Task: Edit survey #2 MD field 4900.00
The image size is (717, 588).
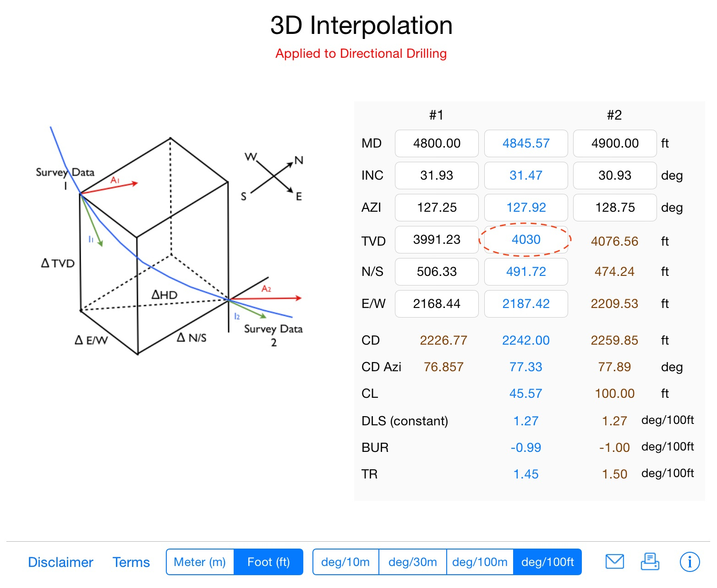Action: [x=615, y=143]
